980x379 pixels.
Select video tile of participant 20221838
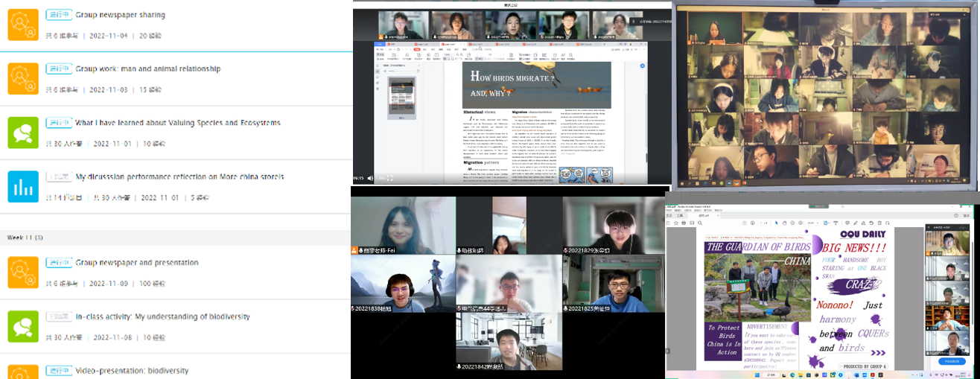pos(403,284)
